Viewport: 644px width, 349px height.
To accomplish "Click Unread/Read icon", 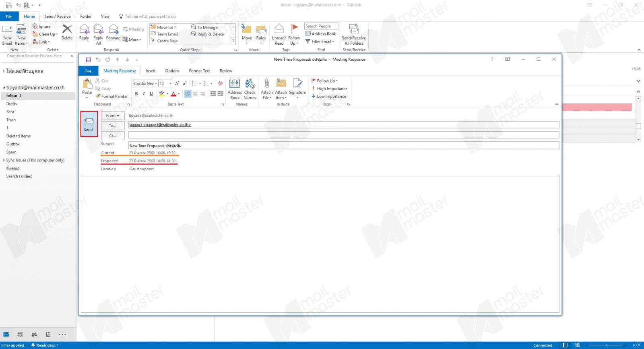I will 279,29.
